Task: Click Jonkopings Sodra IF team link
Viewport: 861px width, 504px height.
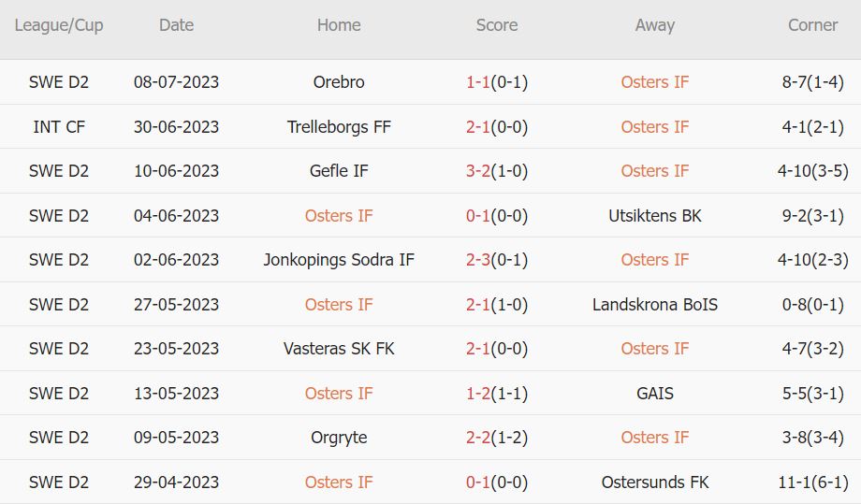Action: coord(339,260)
